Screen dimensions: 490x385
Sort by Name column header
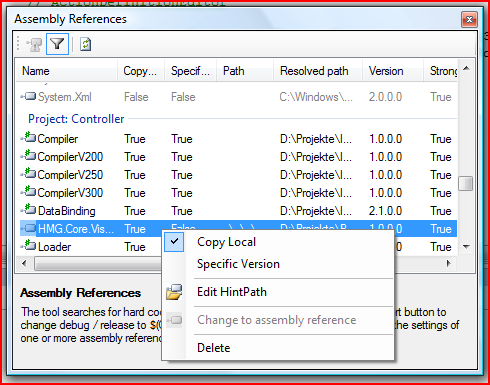(x=67, y=71)
